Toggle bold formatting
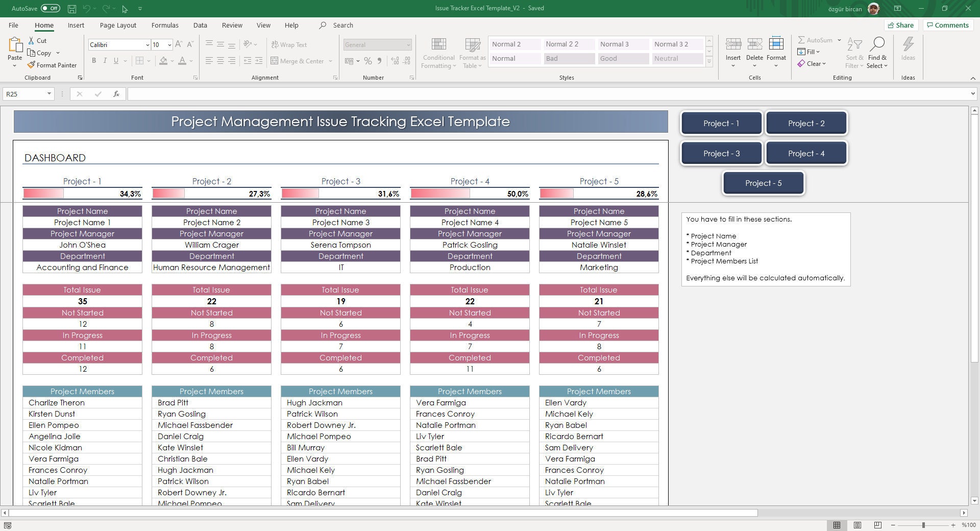Screen dimensions: 980x531 [94, 61]
